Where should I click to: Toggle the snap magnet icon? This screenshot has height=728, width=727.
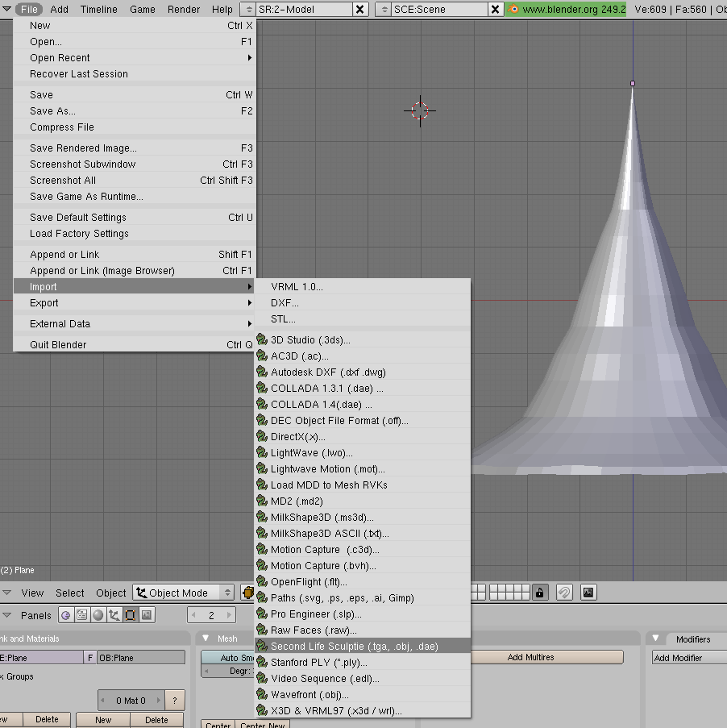pos(564,593)
